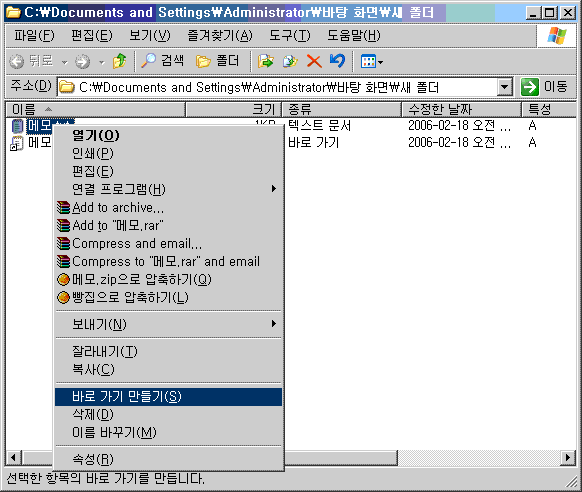Click the 텍스트 문서 type cell
582x492 pixels.
(x=319, y=125)
